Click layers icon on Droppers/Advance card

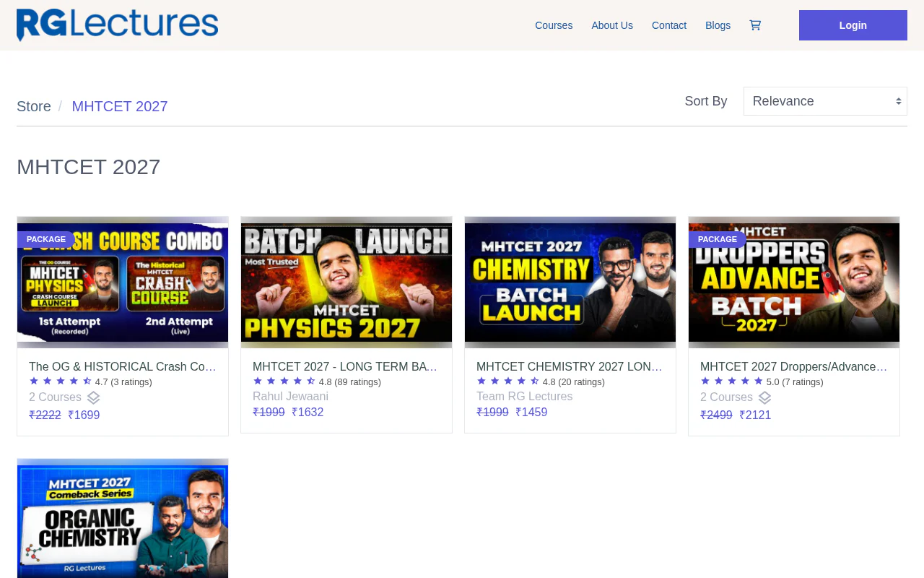[x=764, y=398]
